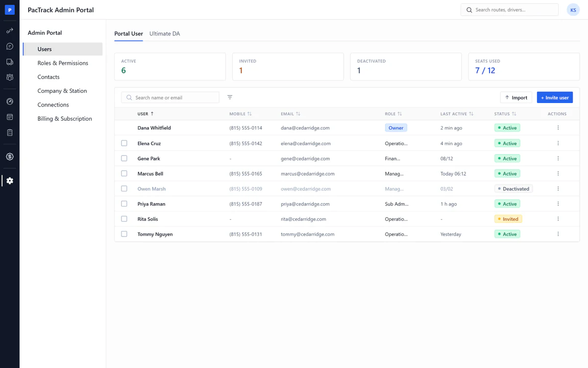
Task: Open the team people icon in sidebar
Action: pyautogui.click(x=10, y=78)
